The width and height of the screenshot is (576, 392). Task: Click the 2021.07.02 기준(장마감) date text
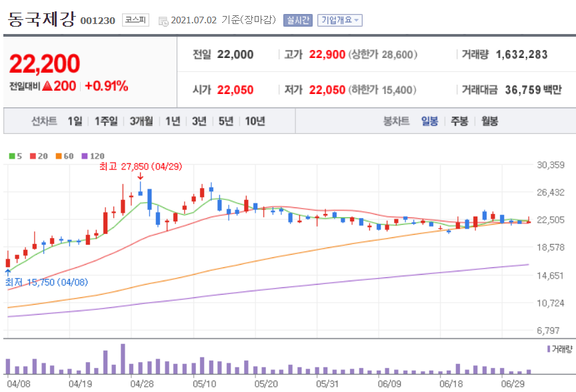223,20
